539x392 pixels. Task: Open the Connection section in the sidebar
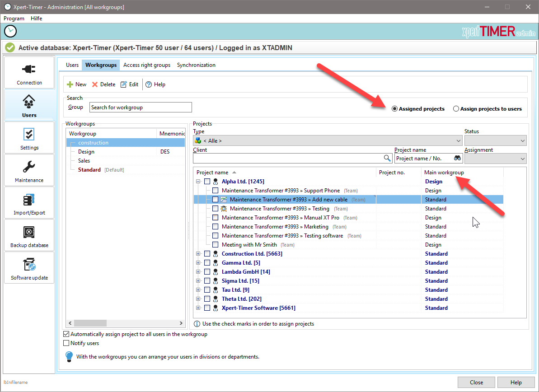click(29, 73)
